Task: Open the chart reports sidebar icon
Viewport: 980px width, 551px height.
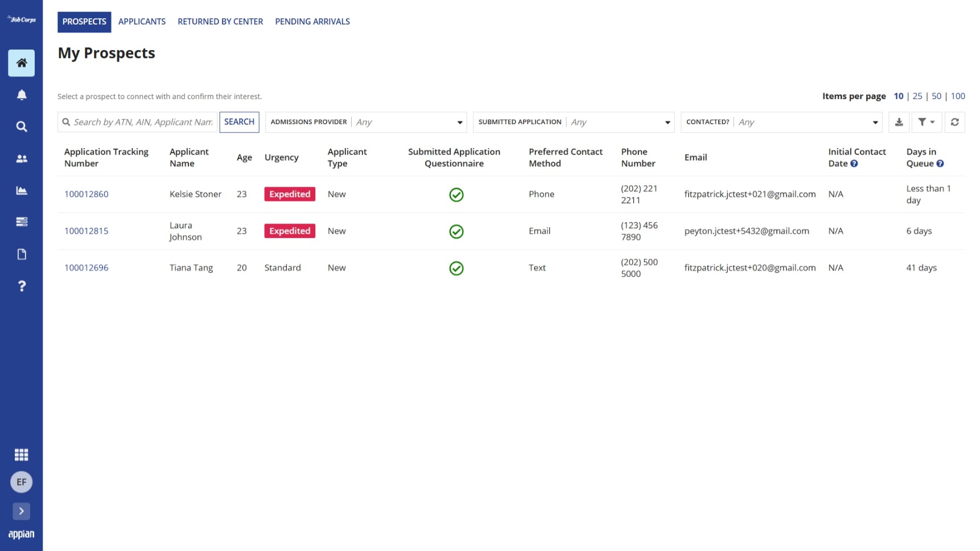Action: pyautogui.click(x=22, y=190)
